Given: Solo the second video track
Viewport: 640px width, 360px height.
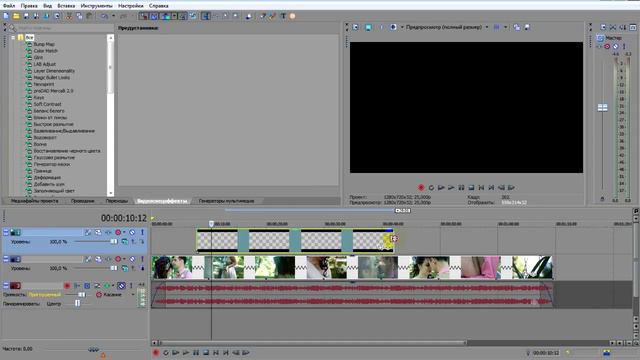Looking at the screenshot, I should (142, 259).
